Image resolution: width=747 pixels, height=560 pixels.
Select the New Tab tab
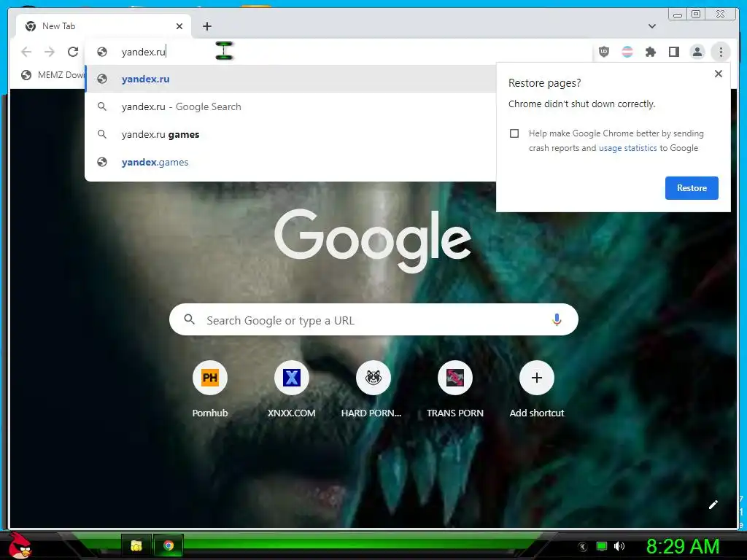tap(104, 26)
